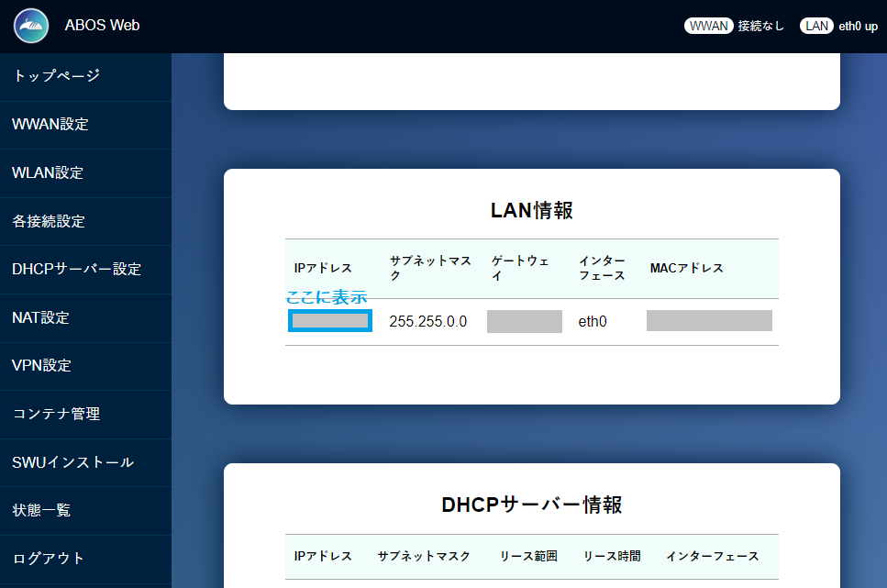887x588 pixels.
Task: Open NAT設定 in the sidebar
Action: click(x=85, y=318)
